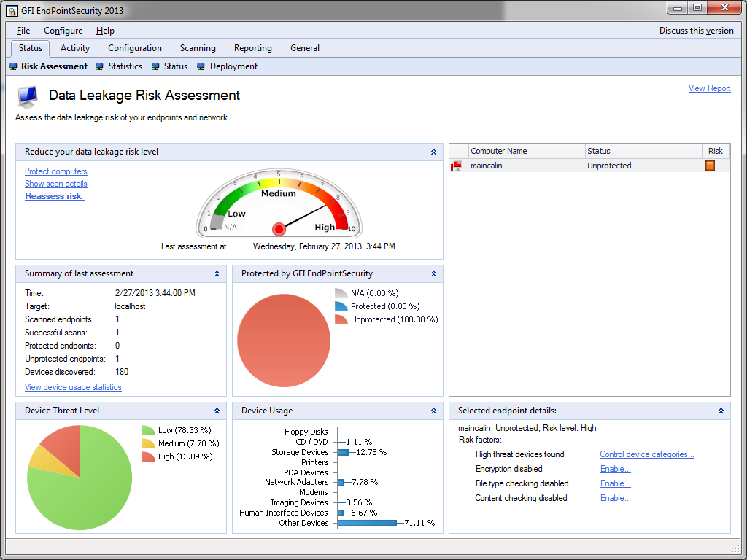This screenshot has width=747, height=560.
Task: Collapse the Selected endpoint details panel
Action: click(721, 411)
